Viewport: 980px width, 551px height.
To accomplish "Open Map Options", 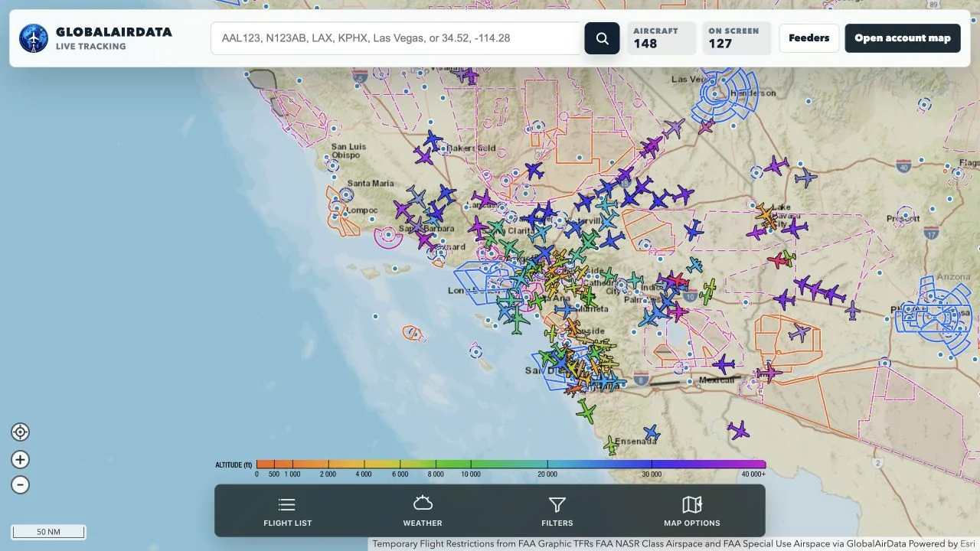I will 692,511.
